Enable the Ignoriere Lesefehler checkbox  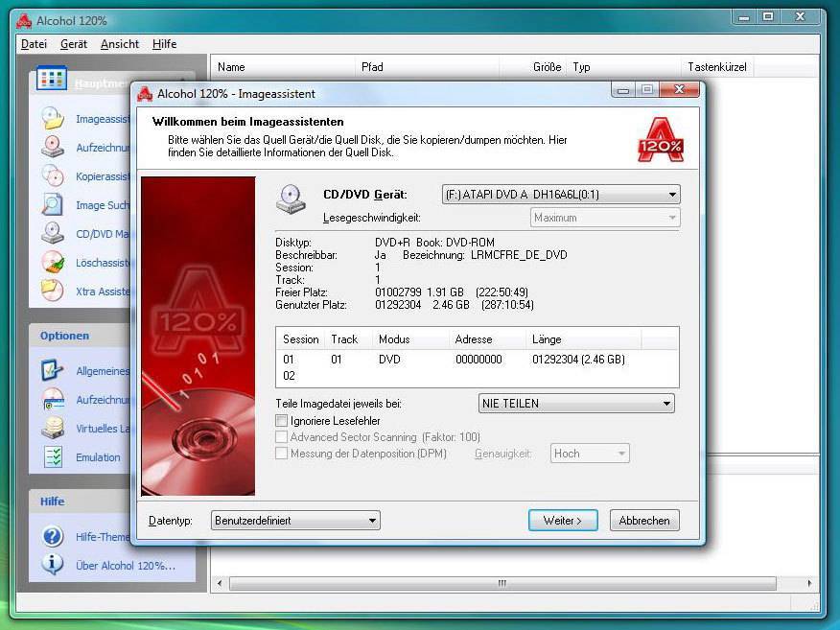[281, 421]
